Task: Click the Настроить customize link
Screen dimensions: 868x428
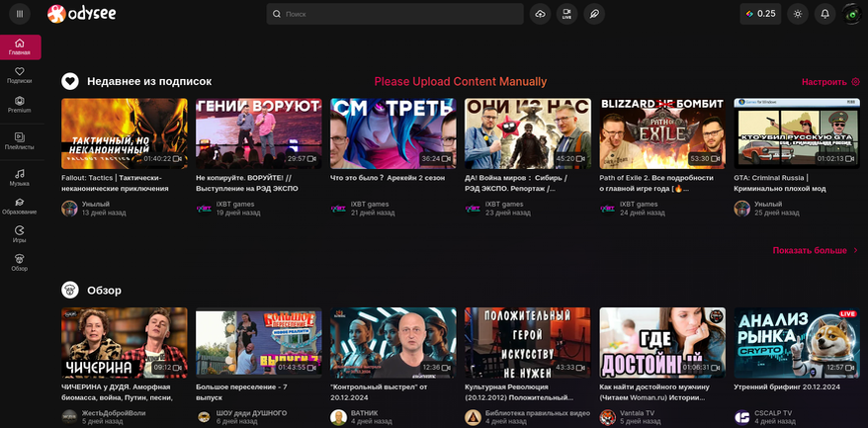Action: [830, 82]
